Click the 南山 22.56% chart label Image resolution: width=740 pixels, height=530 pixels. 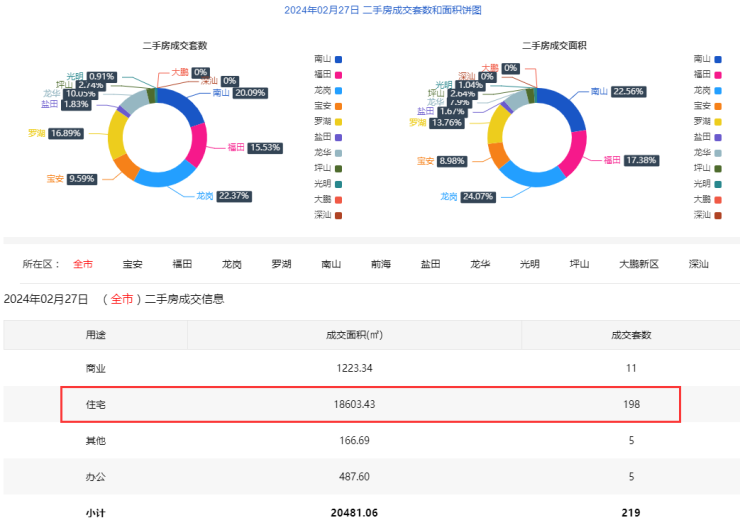tap(619, 91)
